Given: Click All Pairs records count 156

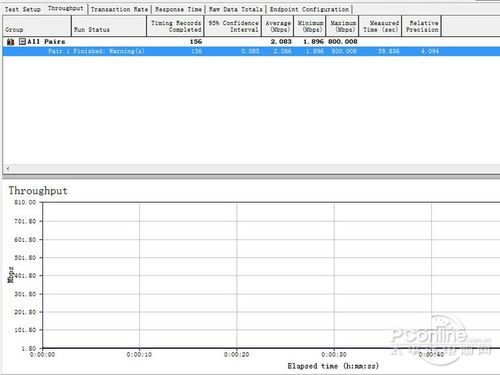Looking at the screenshot, I should coord(196,42).
